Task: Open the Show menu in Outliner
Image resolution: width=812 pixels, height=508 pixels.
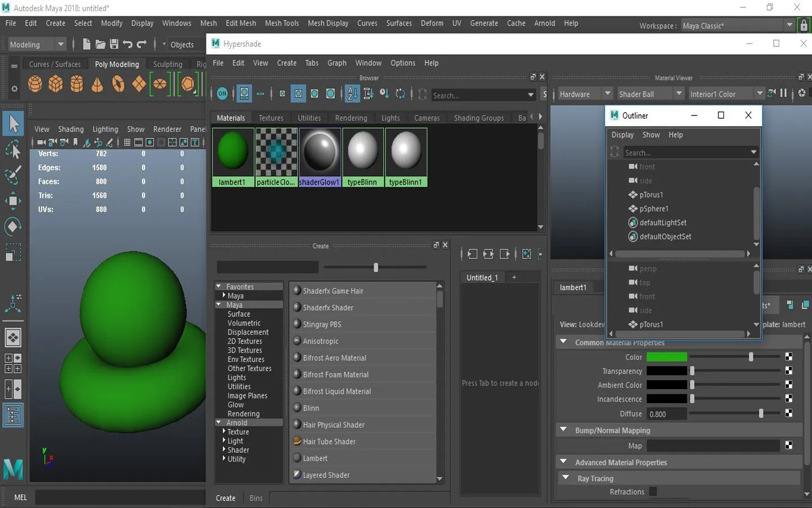Action: pyautogui.click(x=651, y=135)
